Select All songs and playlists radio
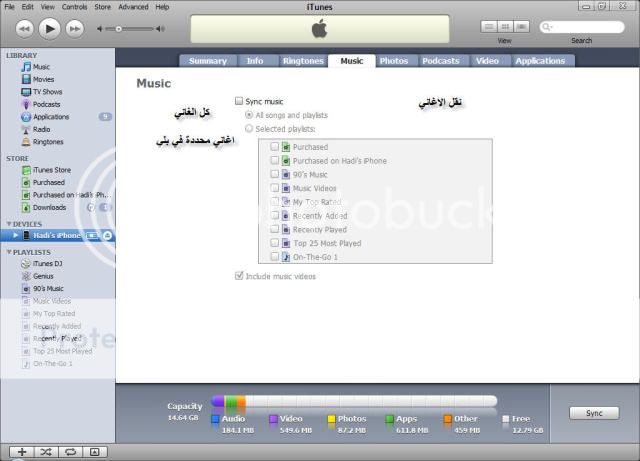The image size is (640, 461). tap(249, 115)
